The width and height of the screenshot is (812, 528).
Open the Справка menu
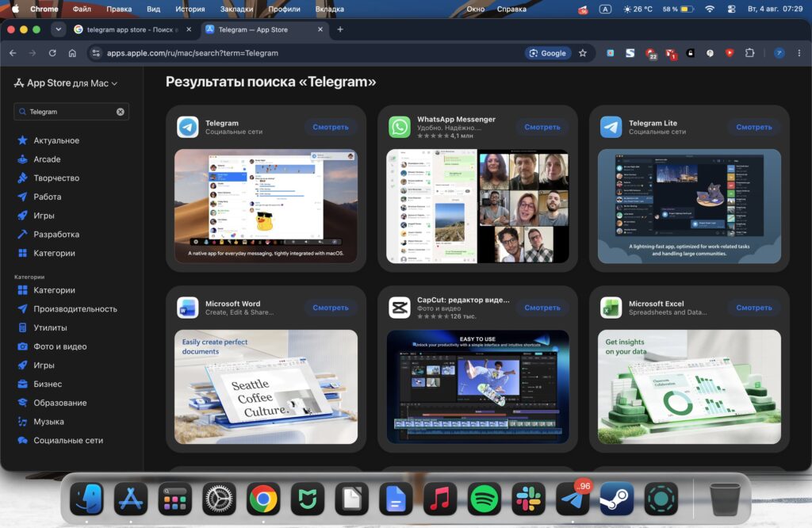[x=511, y=9]
